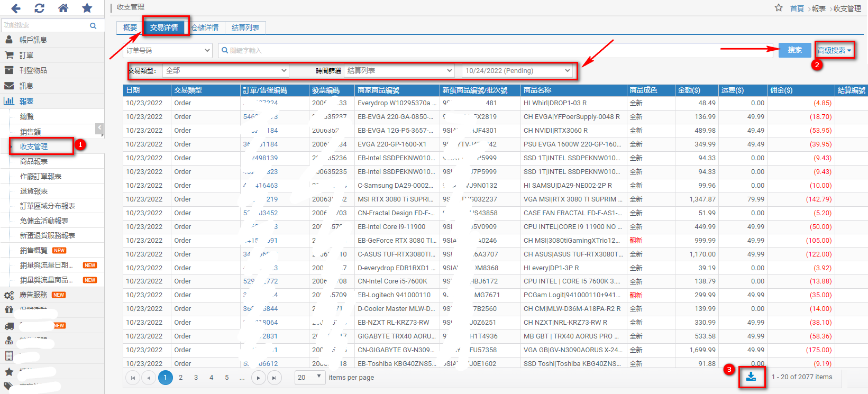Screen dimensions: 868x394
Task: Select 銷售額 under 報表
Action: tap(30, 132)
